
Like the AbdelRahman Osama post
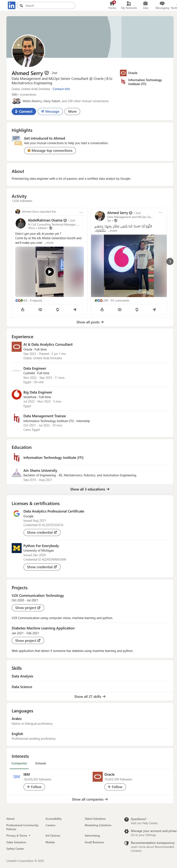[x=23, y=309]
